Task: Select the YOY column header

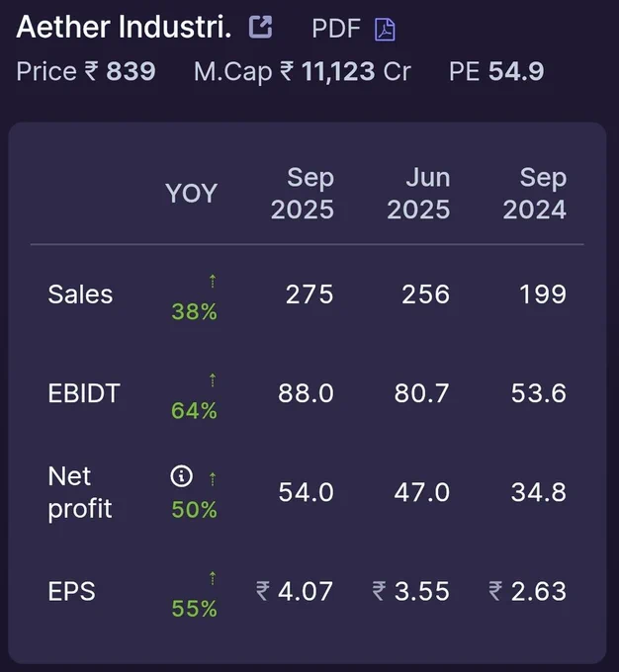Action: tap(191, 194)
